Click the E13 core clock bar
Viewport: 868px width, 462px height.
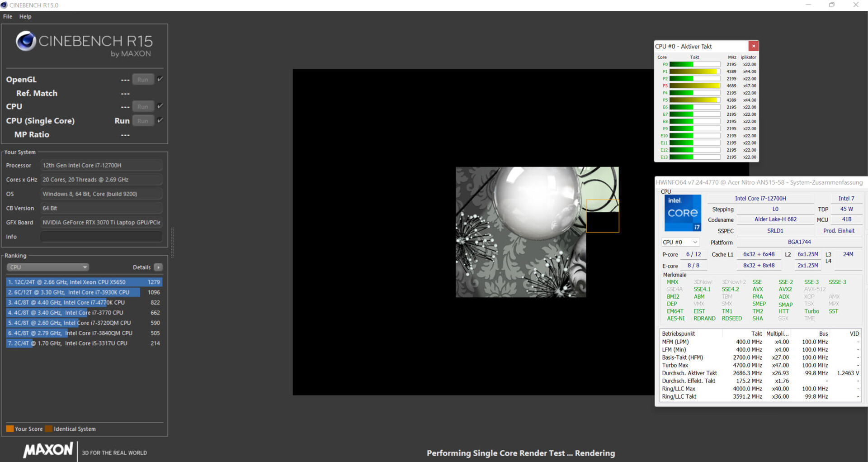tap(695, 157)
